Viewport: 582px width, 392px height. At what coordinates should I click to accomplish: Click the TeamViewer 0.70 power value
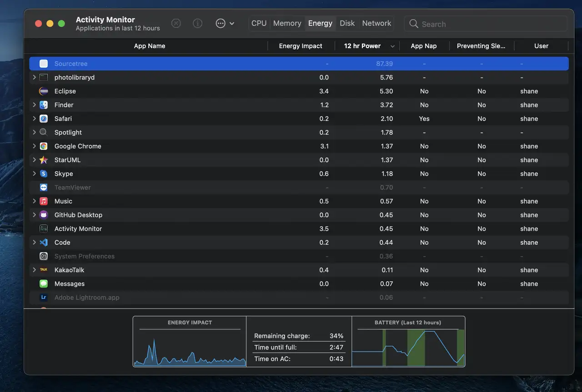(x=386, y=187)
